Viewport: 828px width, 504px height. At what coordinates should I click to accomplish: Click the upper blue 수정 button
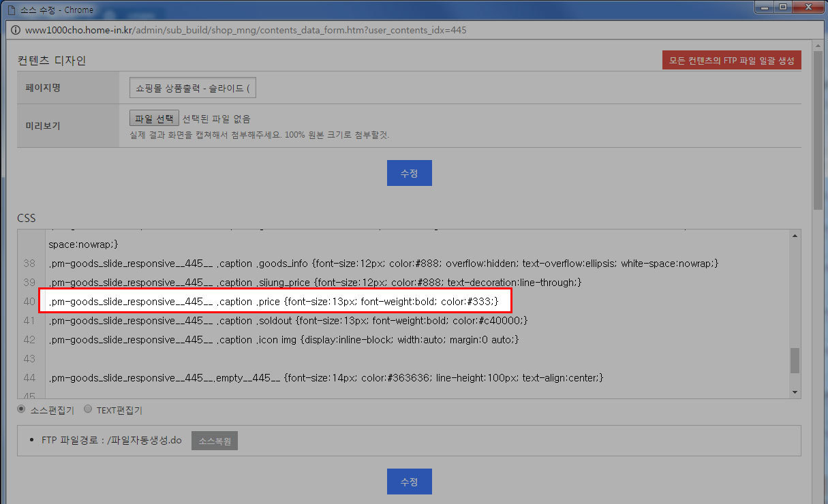coord(409,173)
